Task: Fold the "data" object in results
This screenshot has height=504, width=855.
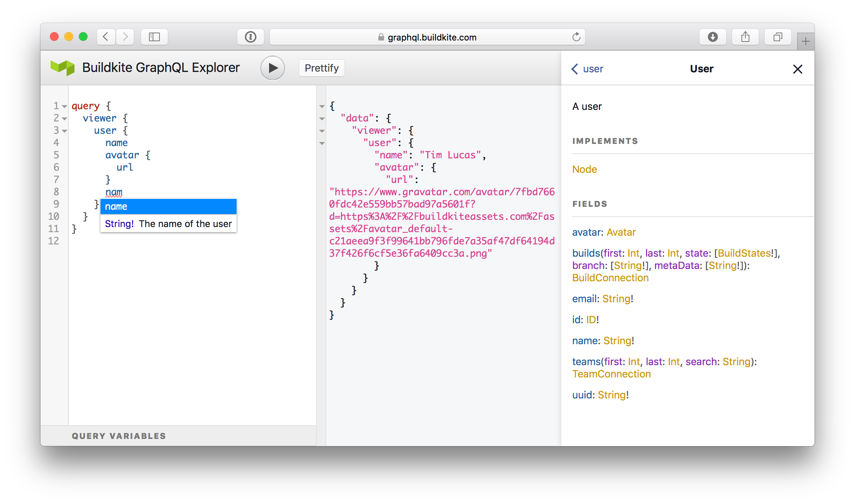Action: coord(322,119)
